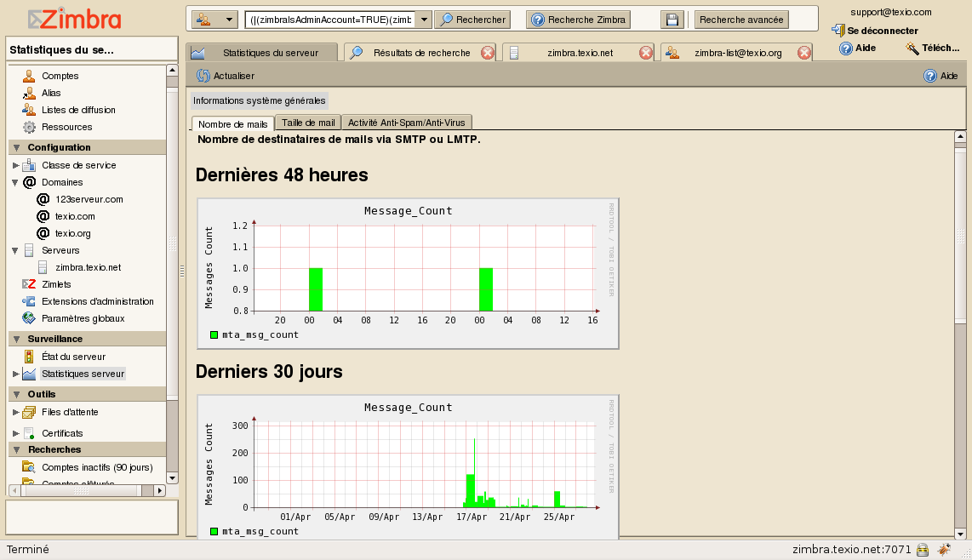Image resolution: width=972 pixels, height=560 pixels.
Task: Click the Certificats icon
Action: click(x=29, y=433)
